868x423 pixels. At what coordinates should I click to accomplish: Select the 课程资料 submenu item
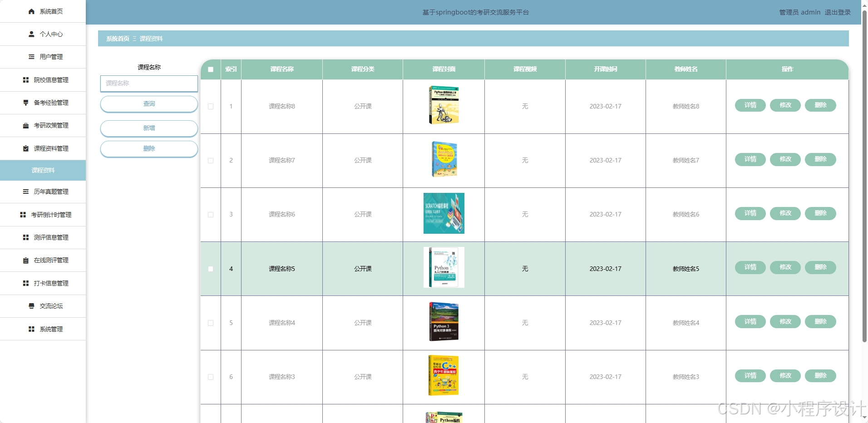click(x=43, y=170)
